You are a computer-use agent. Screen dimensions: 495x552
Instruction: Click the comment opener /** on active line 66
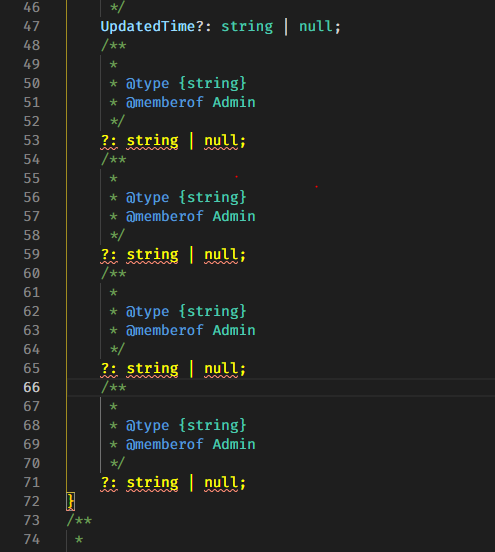coord(113,388)
